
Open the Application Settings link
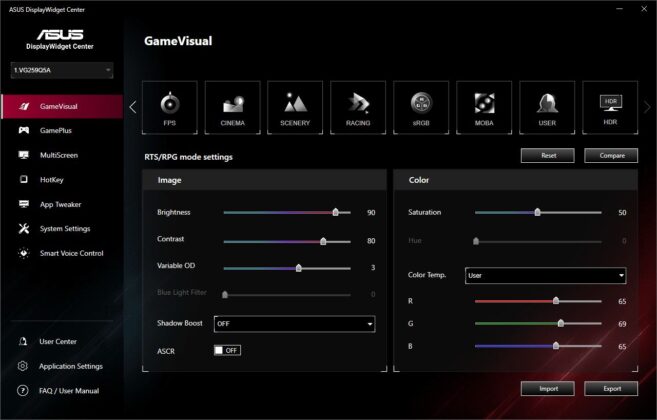coord(71,366)
